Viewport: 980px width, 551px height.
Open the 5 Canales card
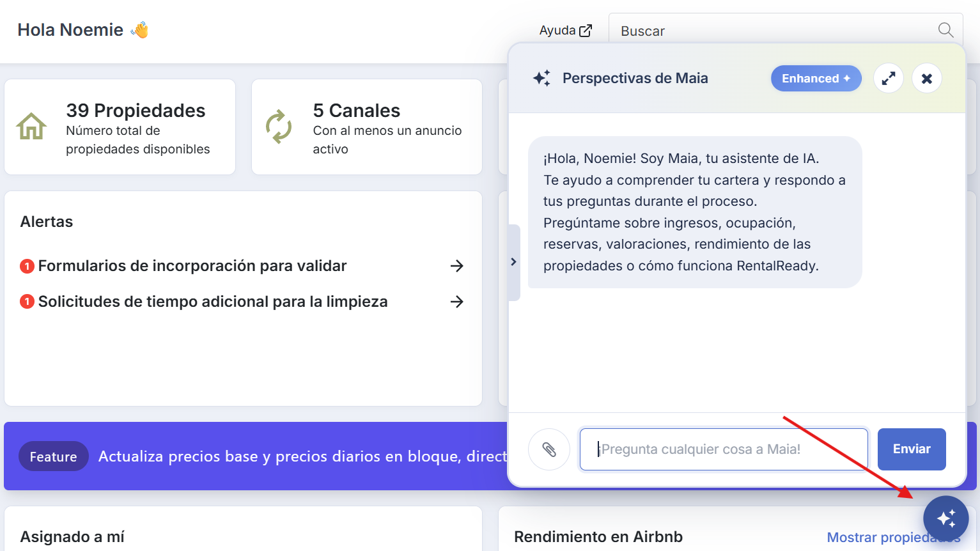[x=367, y=127]
